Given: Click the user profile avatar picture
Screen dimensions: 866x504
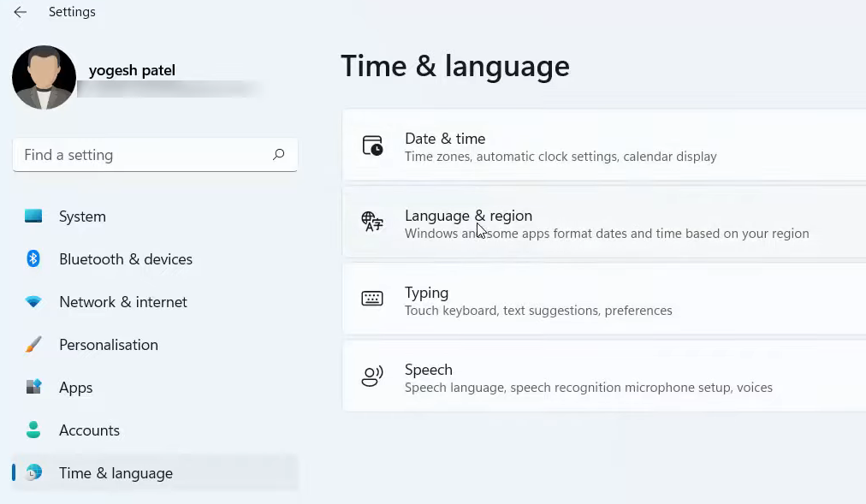Looking at the screenshot, I should coord(44,77).
